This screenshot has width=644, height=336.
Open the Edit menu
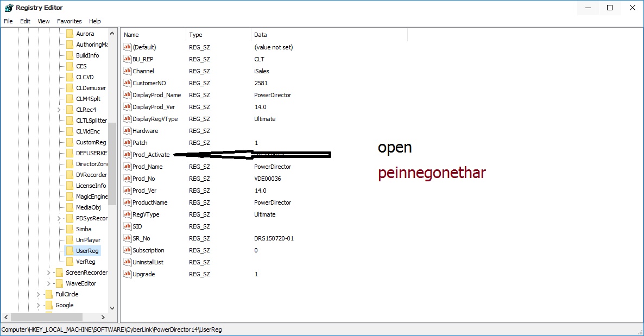coord(25,21)
